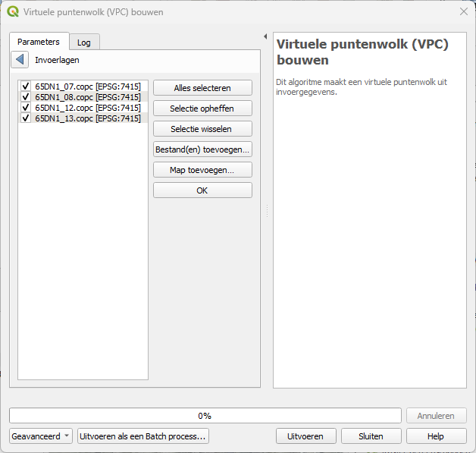The height and width of the screenshot is (453, 476).
Task: Select the 65DN1_13.copc [EPSG:7415] row text
Action: click(x=88, y=118)
